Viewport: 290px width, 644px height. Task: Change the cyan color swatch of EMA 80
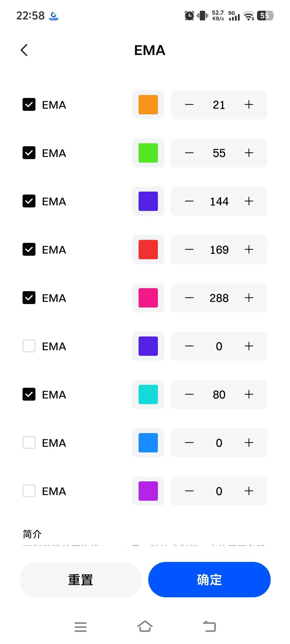coord(148,394)
